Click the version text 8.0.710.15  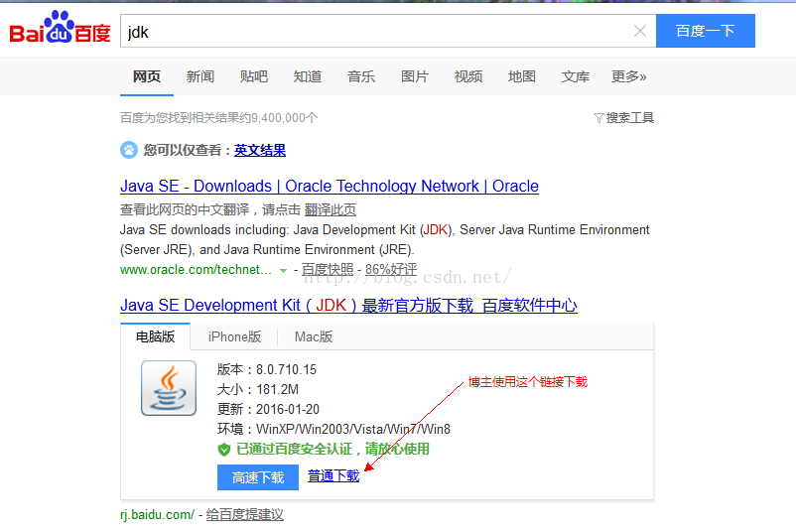(286, 369)
